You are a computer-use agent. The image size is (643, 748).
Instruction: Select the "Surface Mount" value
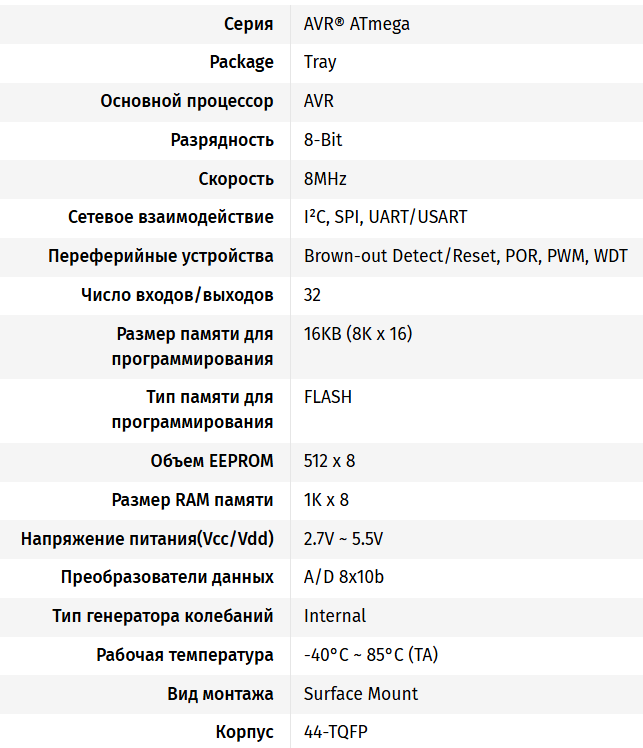coord(361,694)
